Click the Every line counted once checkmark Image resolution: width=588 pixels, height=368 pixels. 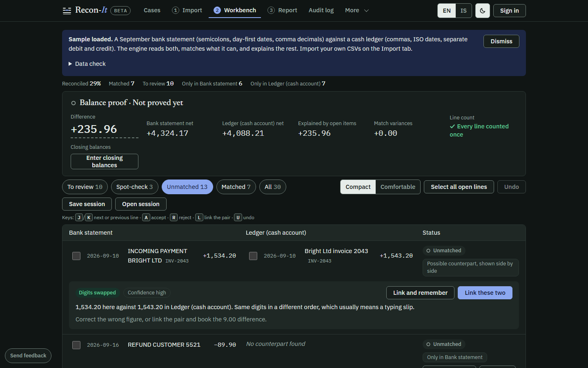pos(452,126)
